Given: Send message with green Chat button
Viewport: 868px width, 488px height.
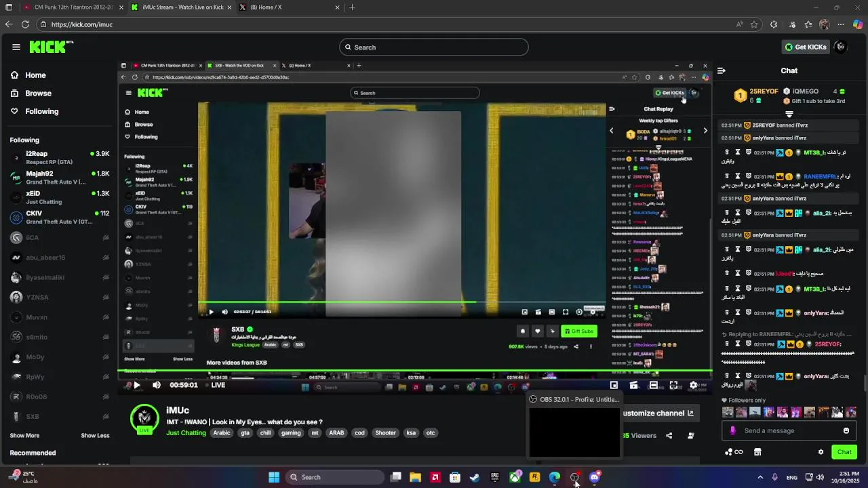Looking at the screenshot, I should click(844, 452).
